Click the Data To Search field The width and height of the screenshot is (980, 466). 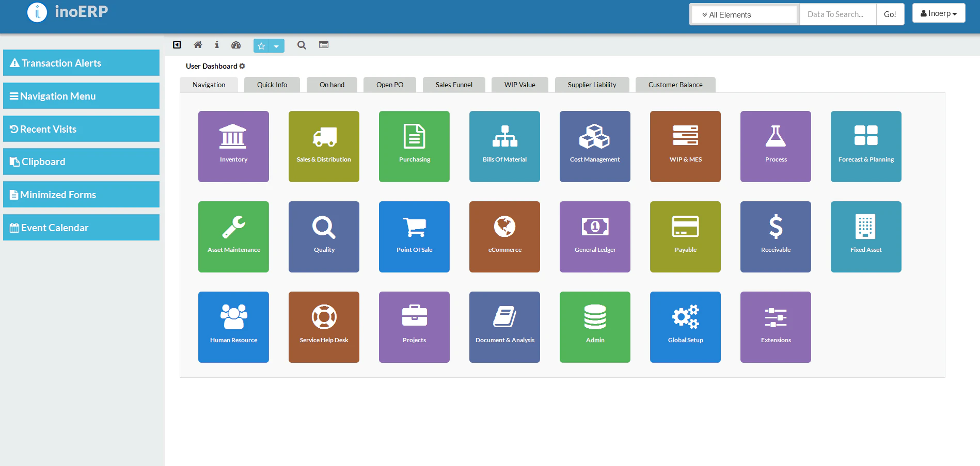click(838, 14)
